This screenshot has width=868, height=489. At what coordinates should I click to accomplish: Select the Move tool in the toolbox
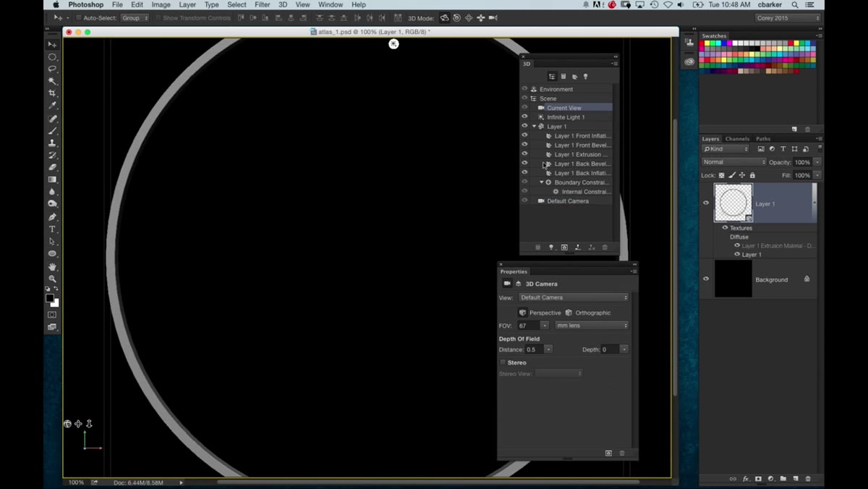[x=52, y=45]
